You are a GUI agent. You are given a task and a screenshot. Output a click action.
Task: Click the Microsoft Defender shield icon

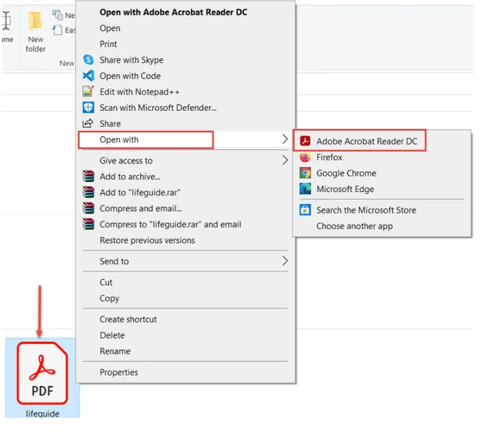[88, 108]
